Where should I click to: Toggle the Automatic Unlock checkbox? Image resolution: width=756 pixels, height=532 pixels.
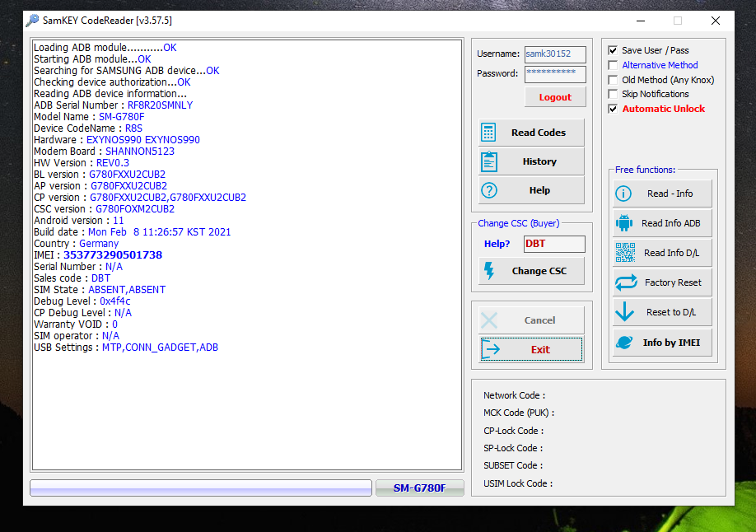tap(613, 109)
